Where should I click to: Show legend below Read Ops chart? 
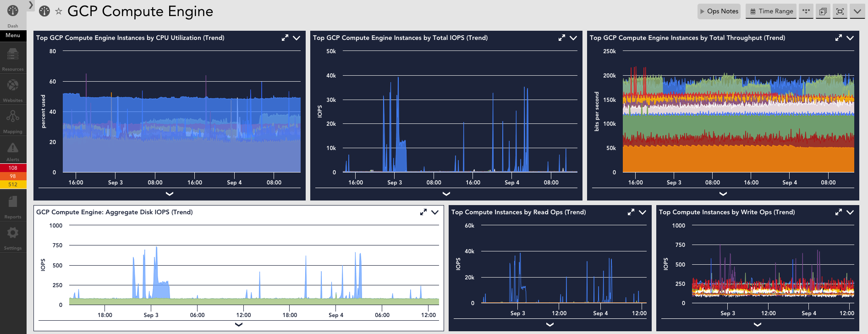coord(550,324)
